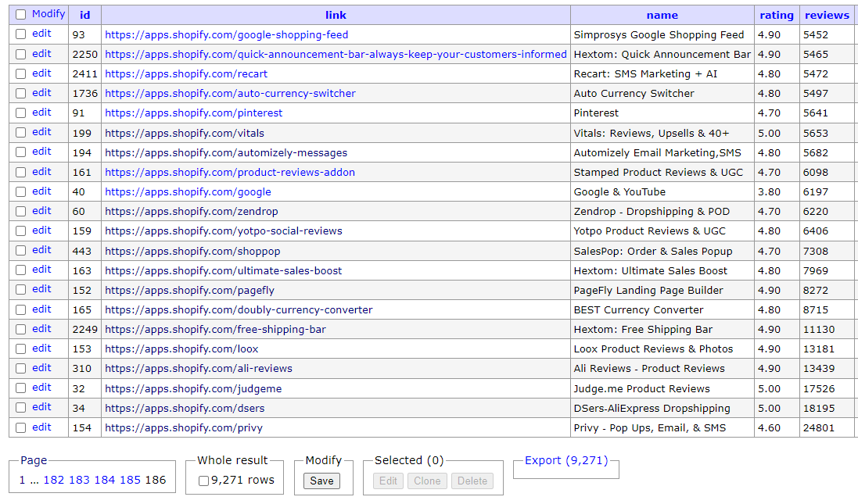Sort the table by the id column
This screenshot has width=858, height=504.
pyautogui.click(x=84, y=16)
